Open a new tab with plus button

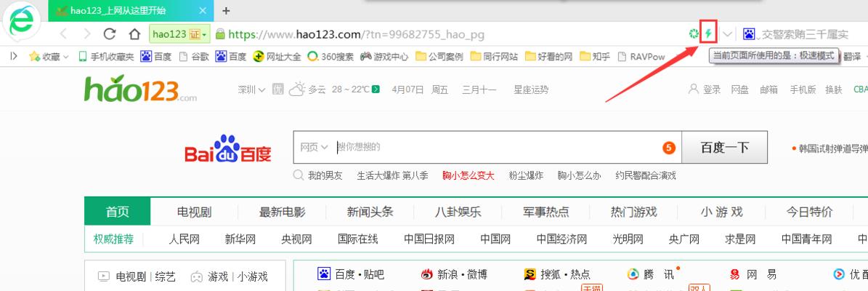[x=226, y=10]
